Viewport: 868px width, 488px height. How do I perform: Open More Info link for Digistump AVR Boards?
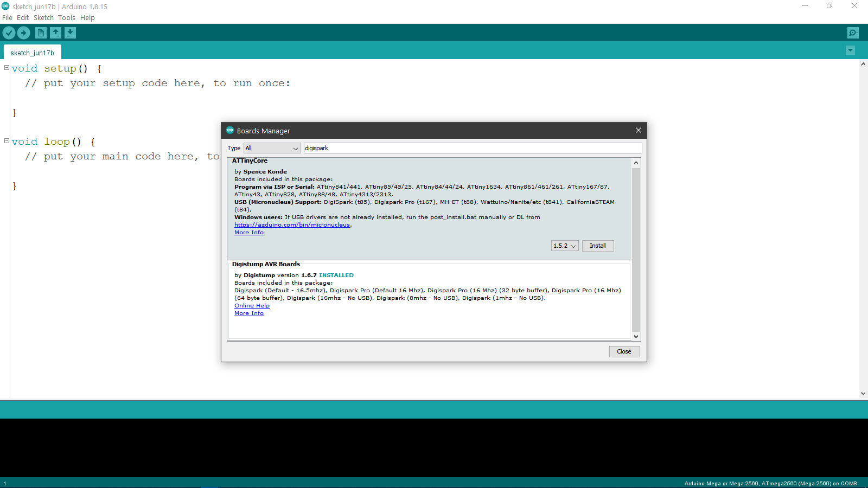[x=249, y=313]
